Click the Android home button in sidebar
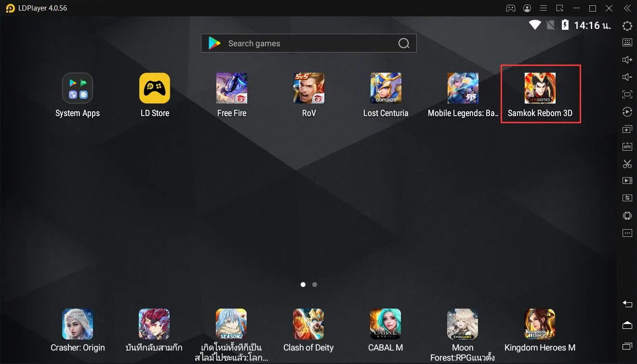637x364 pixels. click(627, 325)
